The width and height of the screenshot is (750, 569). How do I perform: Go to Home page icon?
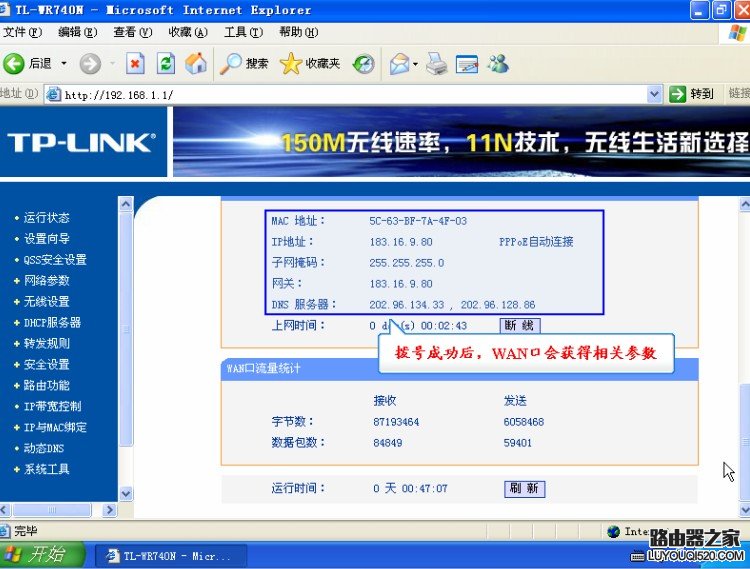click(196, 64)
